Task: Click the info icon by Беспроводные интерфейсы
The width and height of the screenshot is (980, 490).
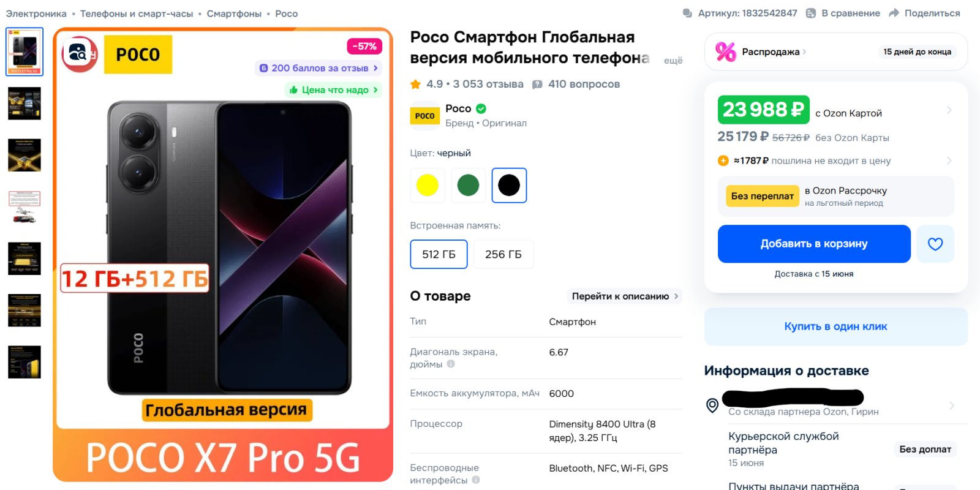Action: pyautogui.click(x=476, y=480)
